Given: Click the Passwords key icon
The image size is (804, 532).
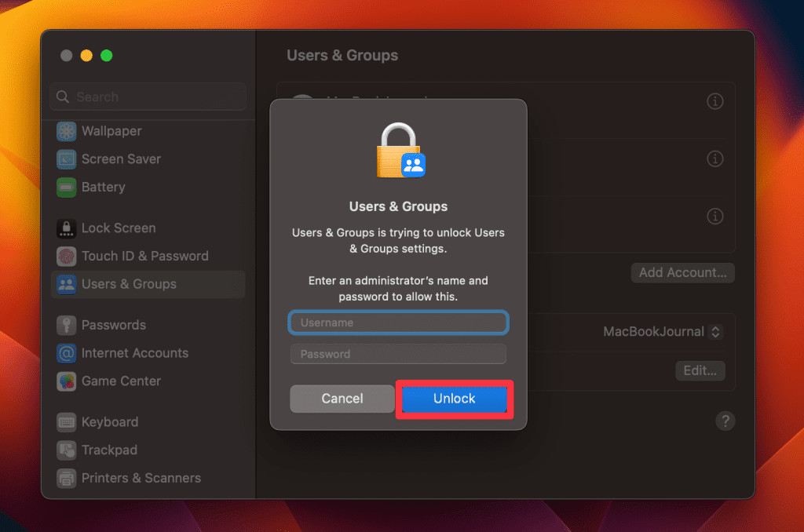Looking at the screenshot, I should point(67,325).
